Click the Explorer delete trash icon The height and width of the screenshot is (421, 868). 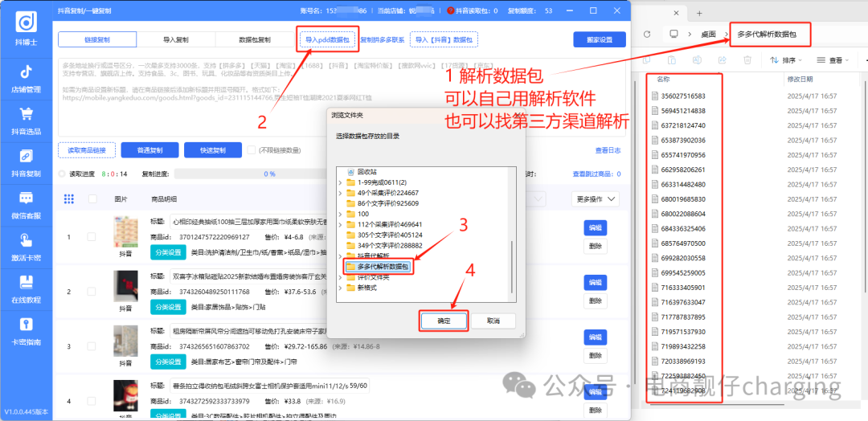click(747, 59)
